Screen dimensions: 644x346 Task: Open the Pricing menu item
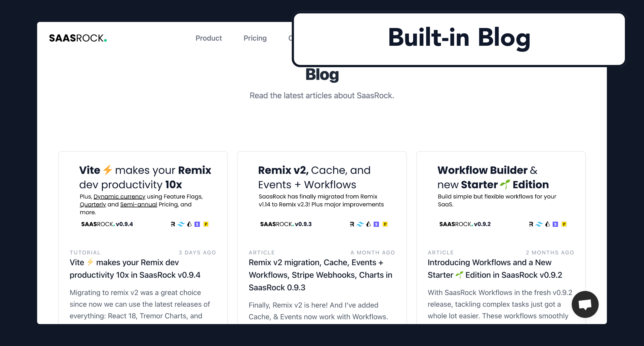[255, 38]
